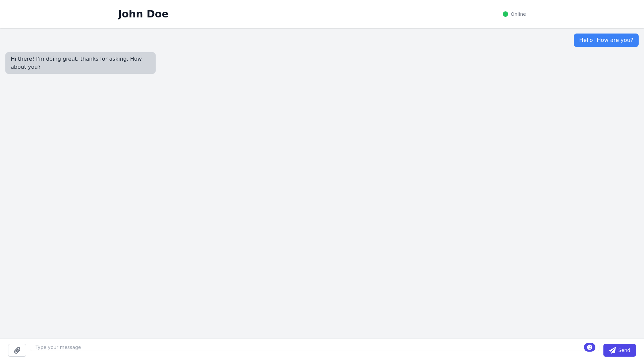Viewport: 644px width, 362px height.
Task: Click the John Doe contact name
Action: [x=143, y=14]
